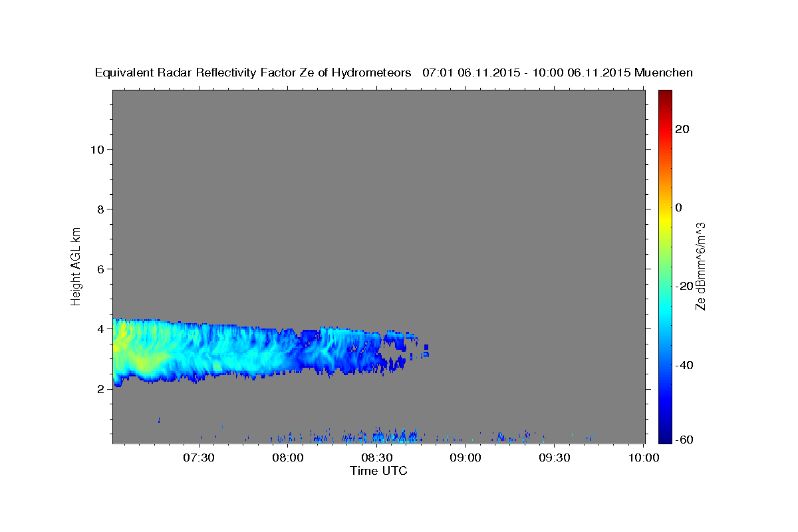Click the colorbar value -20

pos(683,286)
